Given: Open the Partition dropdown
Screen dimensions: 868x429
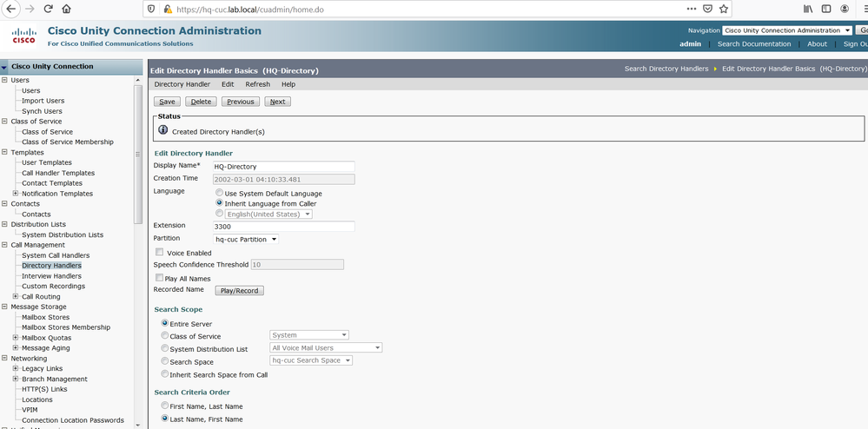Looking at the screenshot, I should pos(246,239).
